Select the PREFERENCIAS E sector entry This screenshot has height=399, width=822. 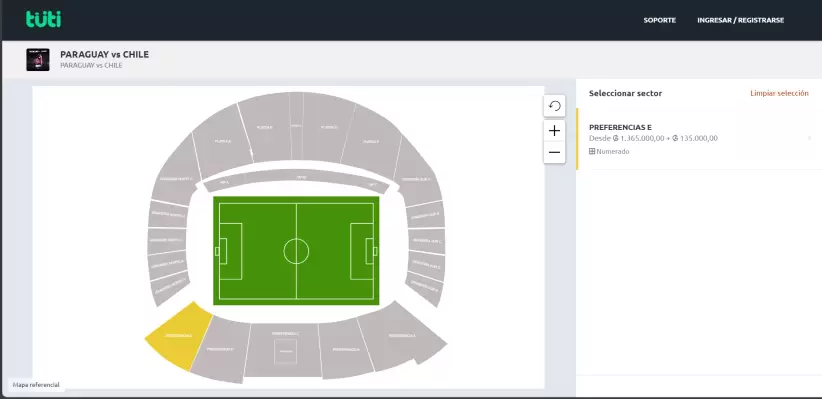[x=699, y=139]
